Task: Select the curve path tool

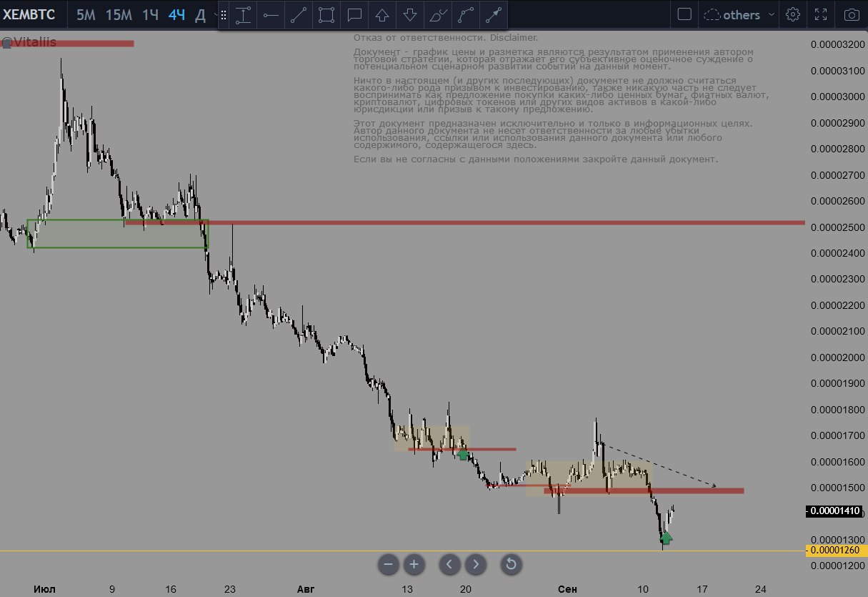Action: click(466, 14)
